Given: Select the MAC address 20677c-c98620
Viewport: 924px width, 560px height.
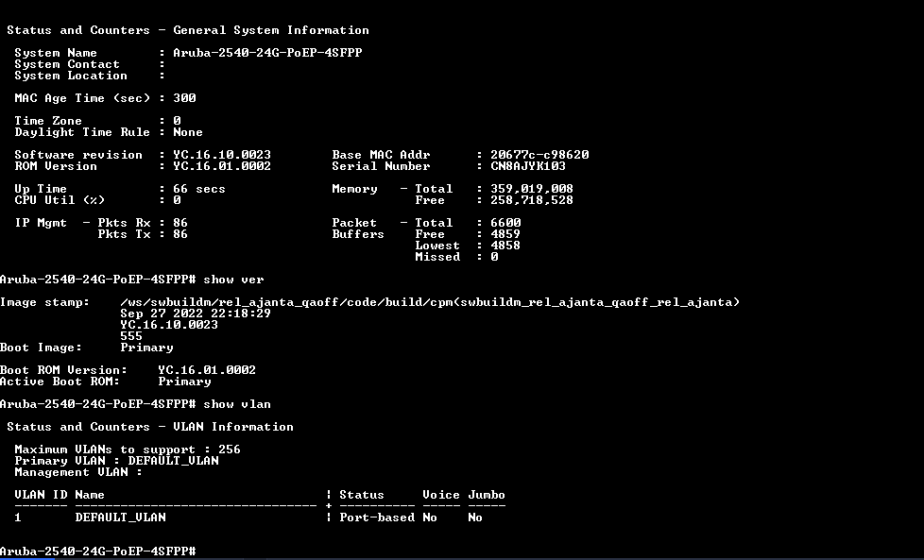Looking at the screenshot, I should [x=539, y=155].
